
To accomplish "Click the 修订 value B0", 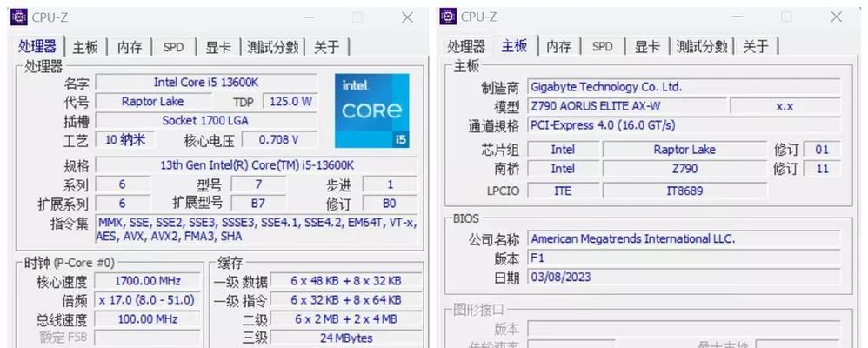I will point(390,204).
